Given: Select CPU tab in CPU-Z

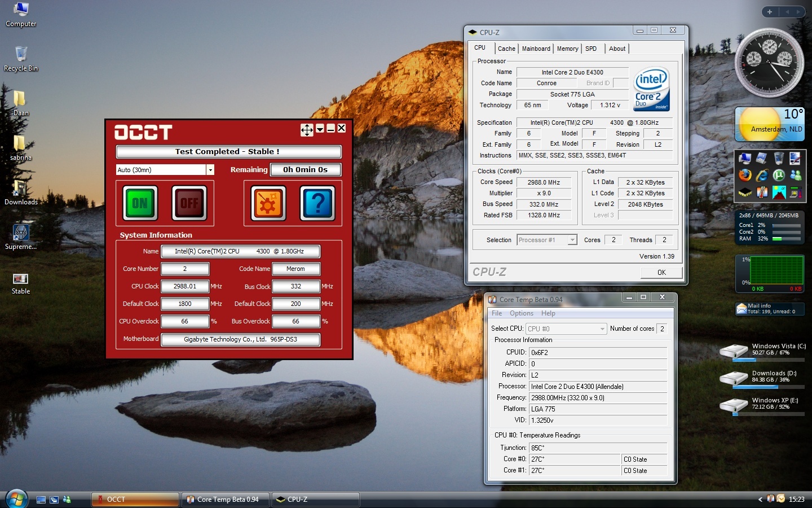Looking at the screenshot, I should [482, 48].
